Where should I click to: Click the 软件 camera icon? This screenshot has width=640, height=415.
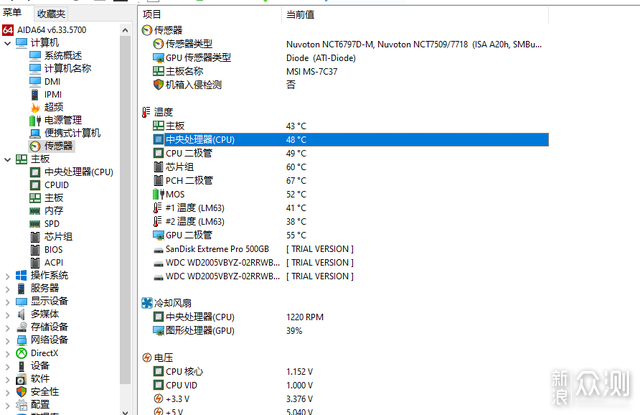[21, 379]
